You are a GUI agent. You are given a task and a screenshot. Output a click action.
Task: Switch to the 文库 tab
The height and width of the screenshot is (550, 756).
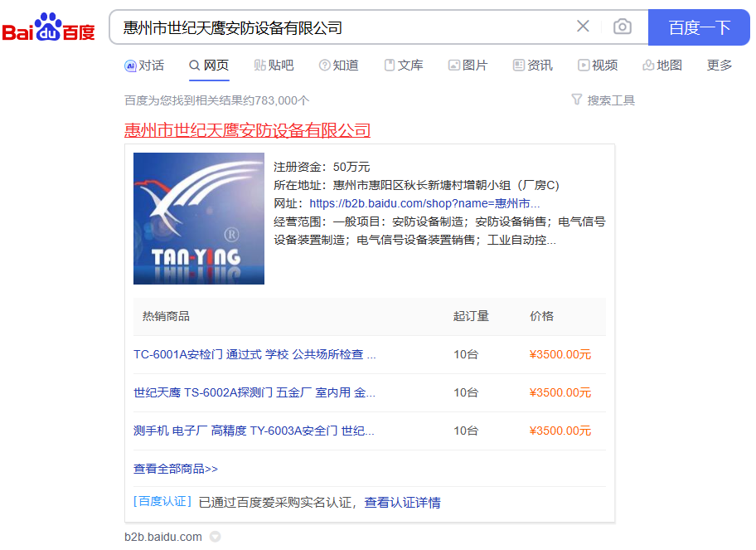tap(403, 66)
